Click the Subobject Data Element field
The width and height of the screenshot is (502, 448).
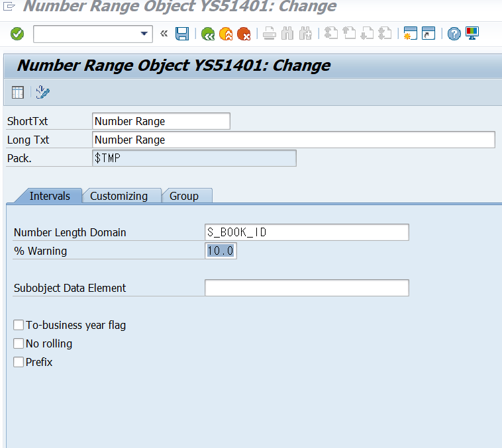pos(307,288)
